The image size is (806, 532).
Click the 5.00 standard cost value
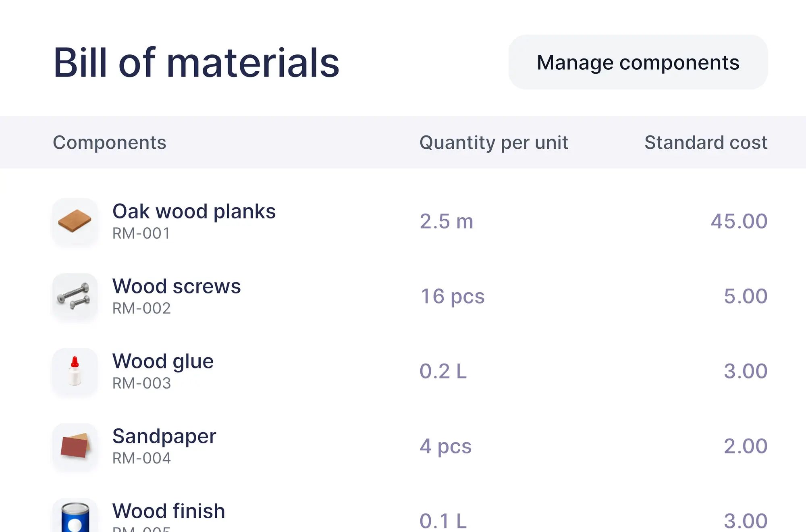(746, 296)
